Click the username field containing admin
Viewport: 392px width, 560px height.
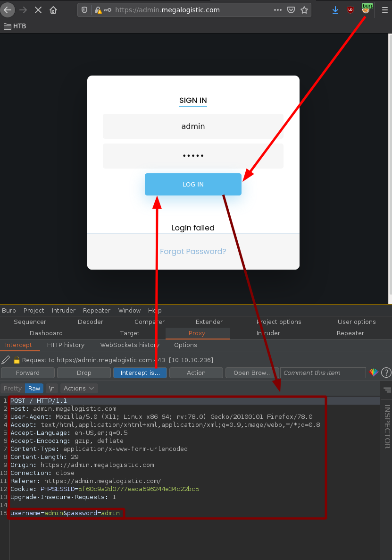click(x=193, y=126)
